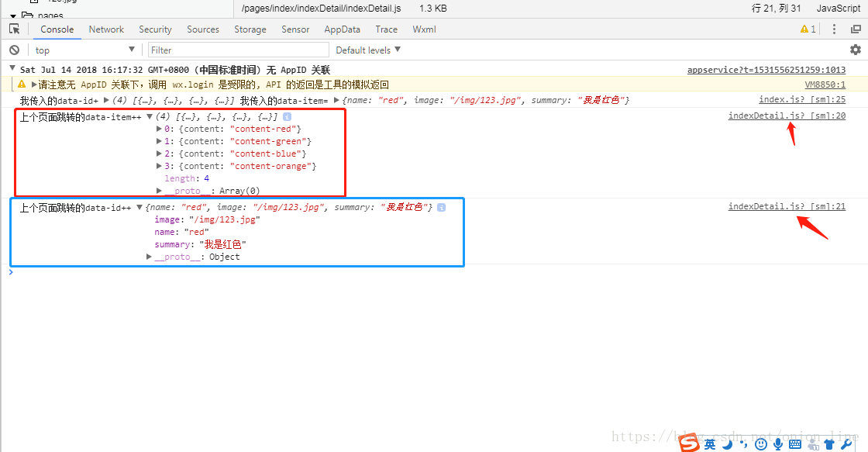Open appservice source link 1013
This screenshot has height=452, width=868.
(766, 70)
